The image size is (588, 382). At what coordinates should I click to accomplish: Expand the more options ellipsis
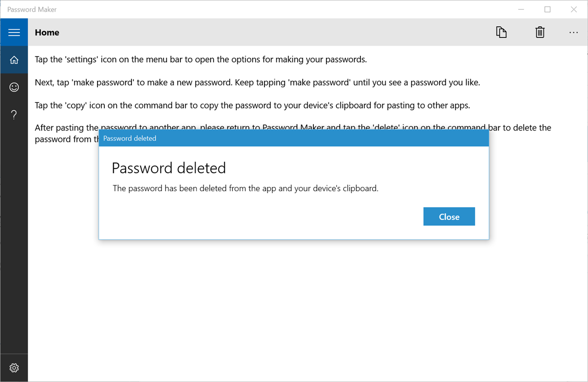[x=573, y=33]
